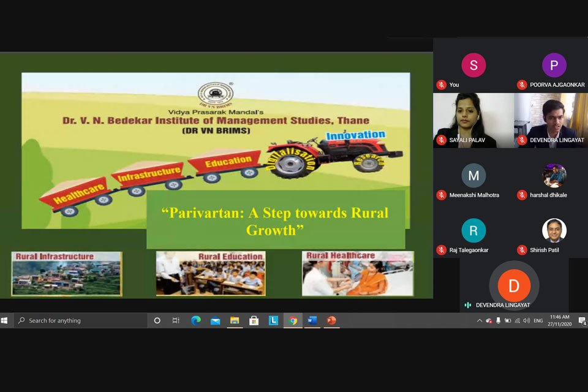588x392 pixels.
Task: Click the Shirish Patil name label
Action: pyautogui.click(x=544, y=250)
